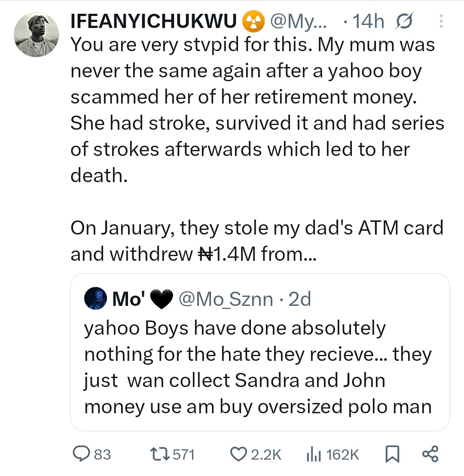The width and height of the screenshot is (464, 476).
Task: Click the quoted tweet's 2d timestamp
Action: pyautogui.click(x=300, y=299)
